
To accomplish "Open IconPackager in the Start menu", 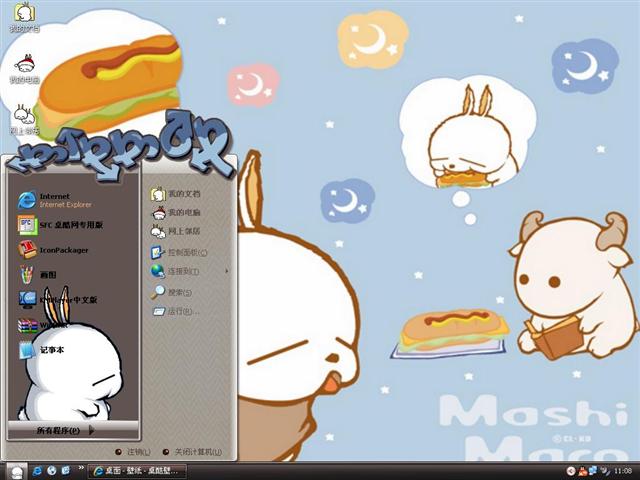I will click(53, 250).
